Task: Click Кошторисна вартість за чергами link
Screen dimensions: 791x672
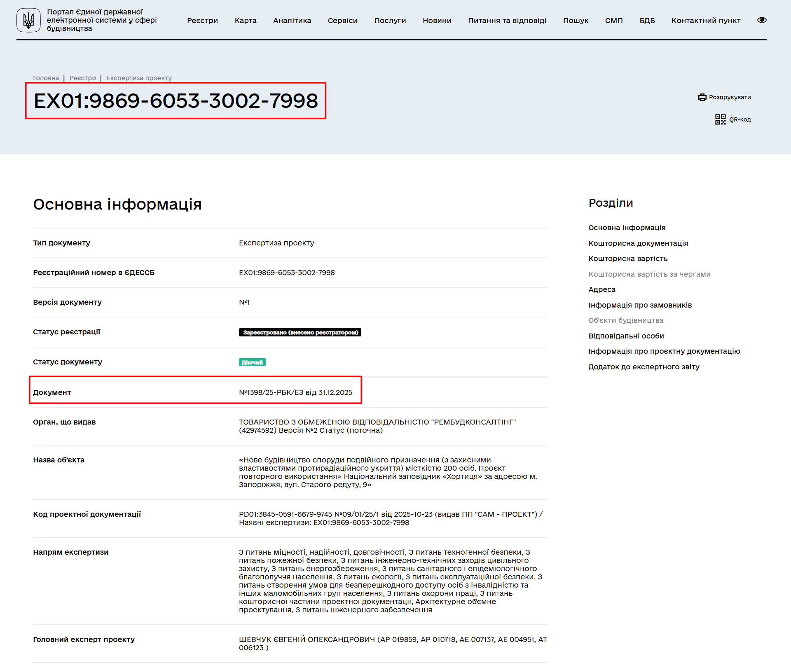Action: click(649, 274)
